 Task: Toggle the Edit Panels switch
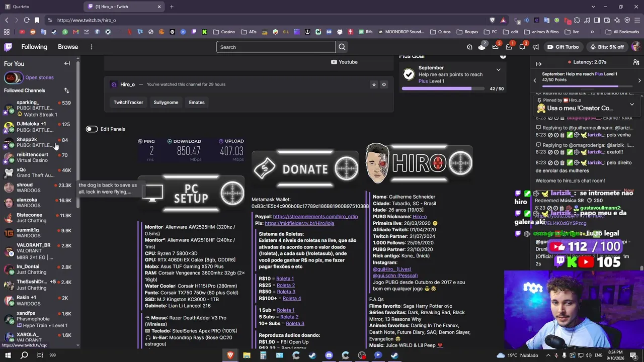pyautogui.click(x=92, y=129)
